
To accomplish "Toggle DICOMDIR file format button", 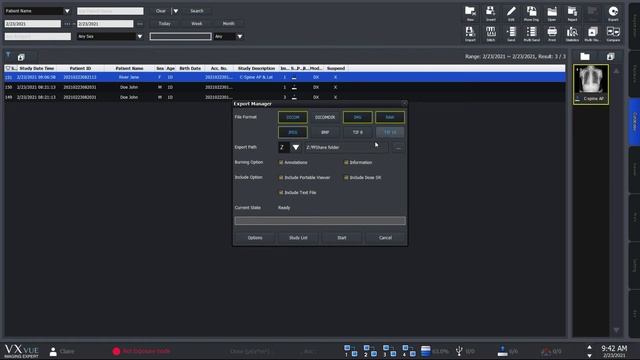I will [325, 117].
